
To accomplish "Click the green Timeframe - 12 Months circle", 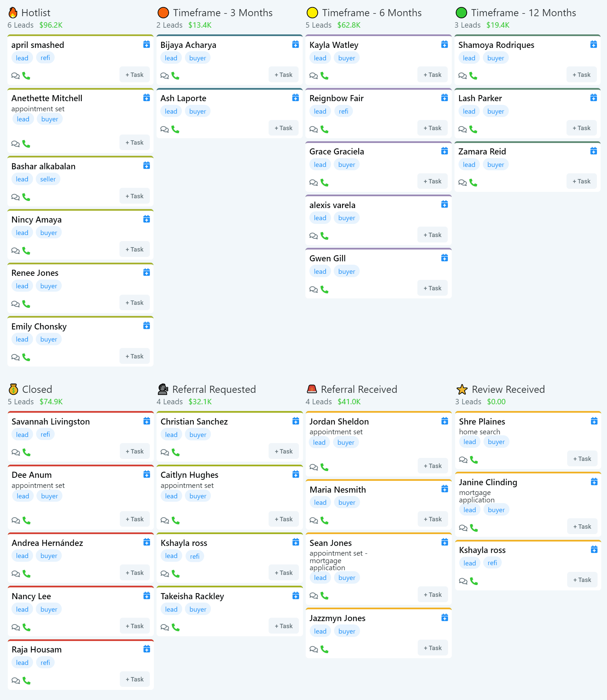I will pos(461,13).
